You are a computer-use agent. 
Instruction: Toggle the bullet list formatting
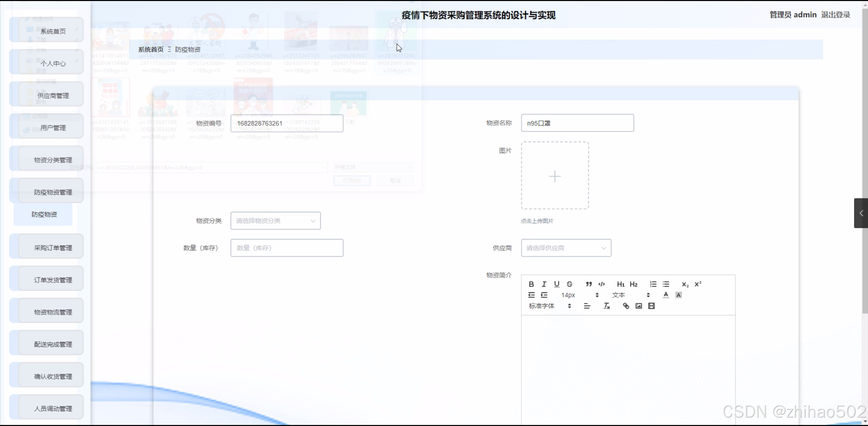point(666,284)
